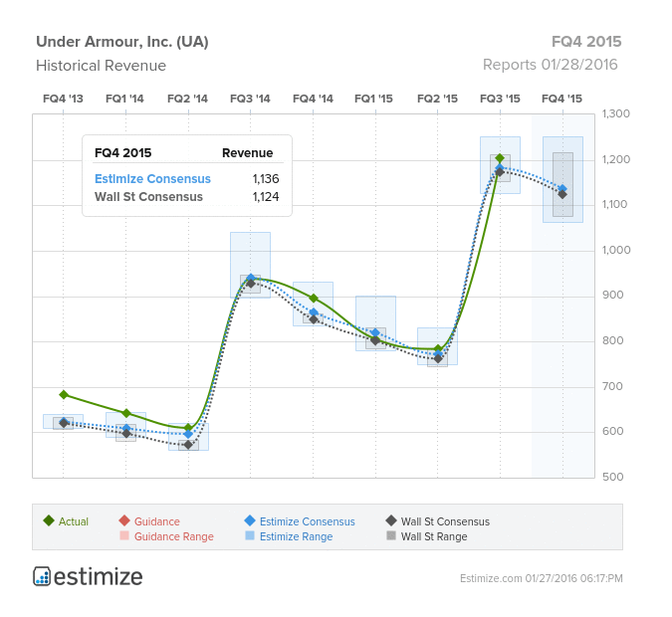
Task: Click the 500 y-axis label
Action: [x=612, y=477]
